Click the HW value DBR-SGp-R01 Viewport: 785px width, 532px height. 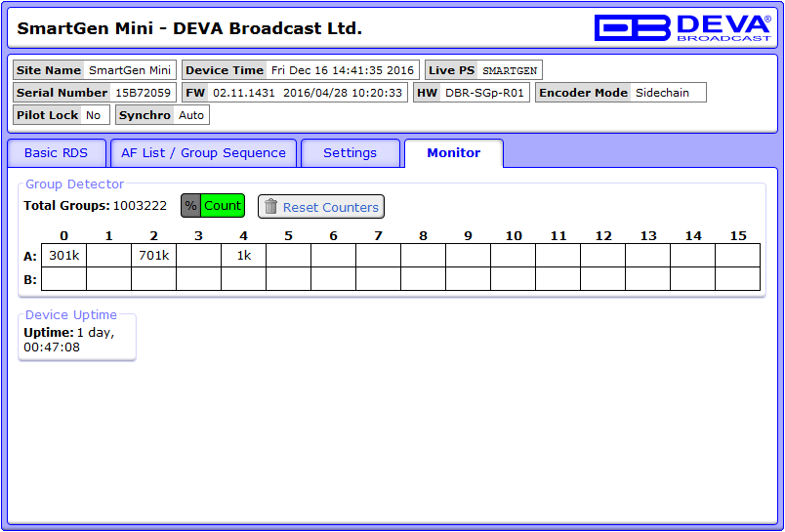(x=484, y=93)
